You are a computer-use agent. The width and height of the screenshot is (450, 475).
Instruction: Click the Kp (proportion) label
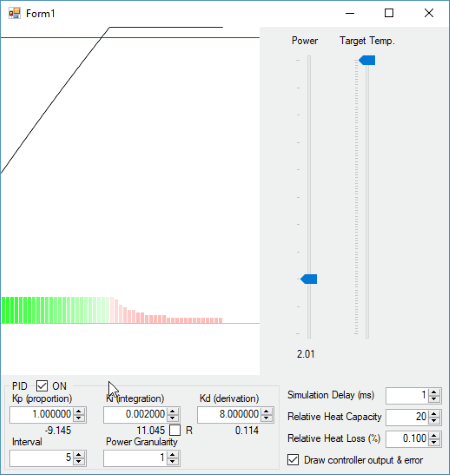pyautogui.click(x=42, y=399)
